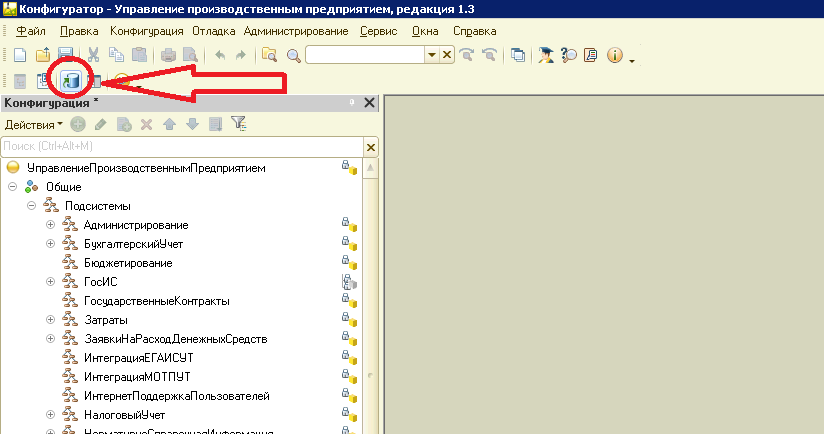
Task: Click the magnifier Find icon
Action: (x=294, y=55)
